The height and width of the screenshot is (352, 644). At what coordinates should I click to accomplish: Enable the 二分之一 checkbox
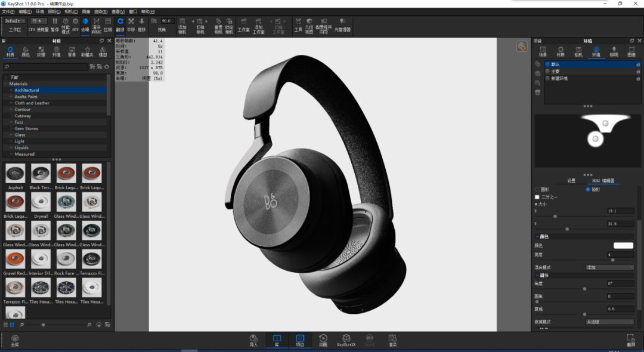click(537, 197)
